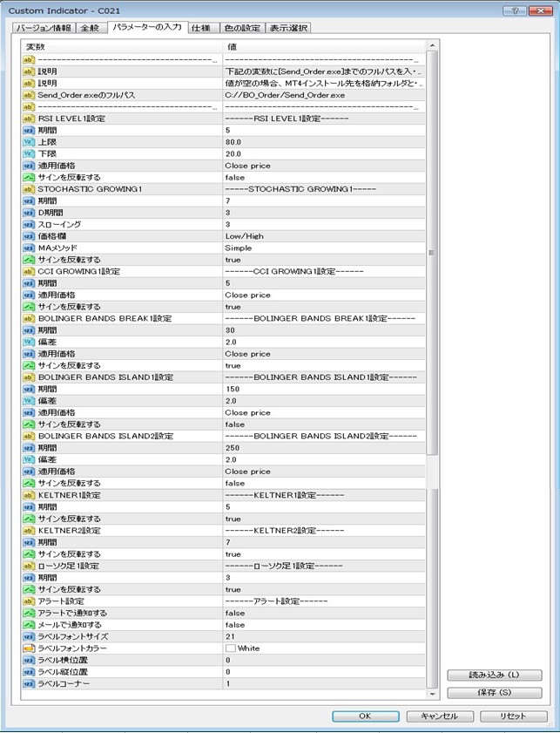Select the 期間 value 30
This screenshot has width=560, height=733.
[x=230, y=330]
